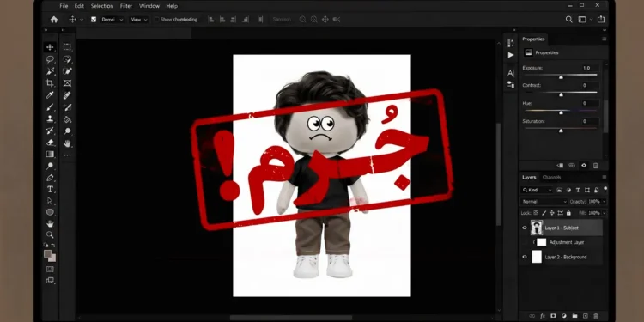The height and width of the screenshot is (322, 644).
Task: Open Move tool preset dropdown arrow
Action: (82, 19)
